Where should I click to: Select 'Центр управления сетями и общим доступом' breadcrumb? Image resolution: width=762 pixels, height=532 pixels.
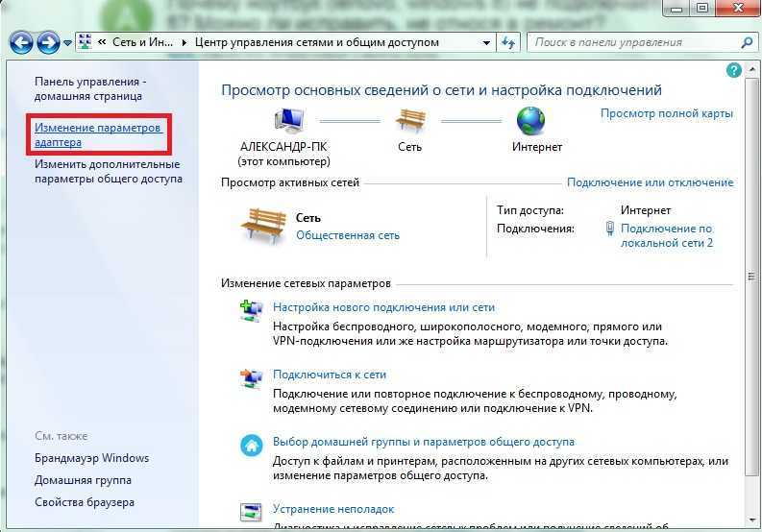pyautogui.click(x=317, y=42)
